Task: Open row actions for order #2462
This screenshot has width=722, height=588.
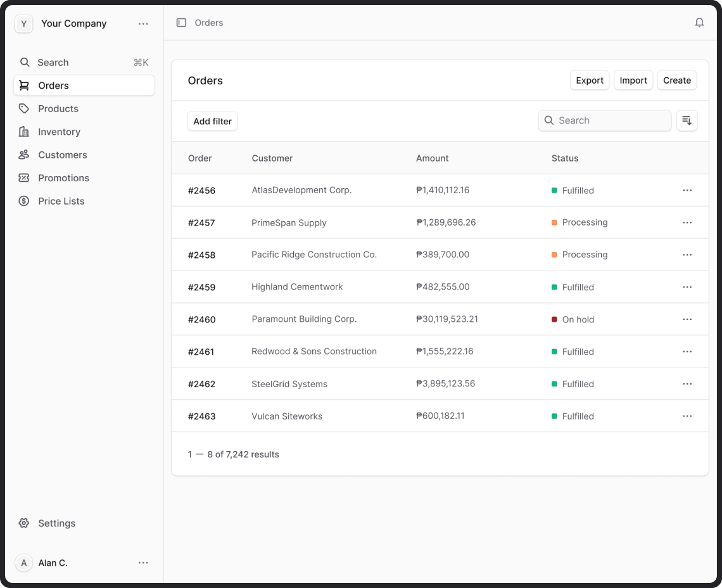Action: click(687, 384)
